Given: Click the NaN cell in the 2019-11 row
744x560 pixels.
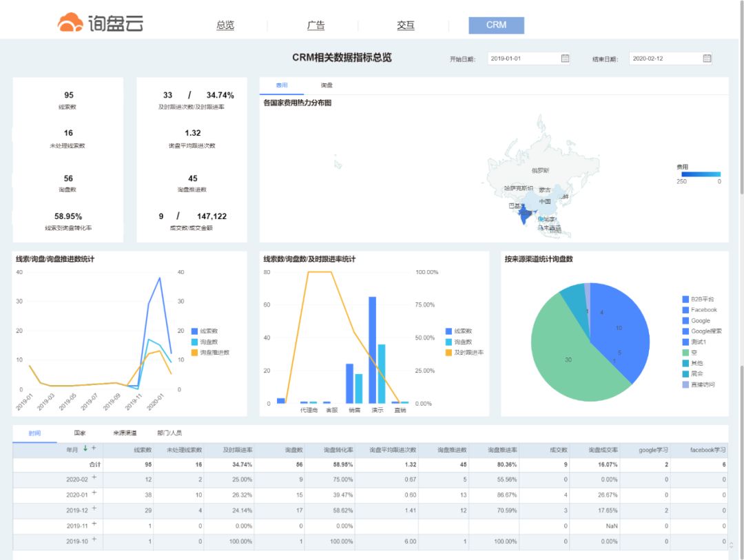Looking at the screenshot, I should tap(612, 526).
